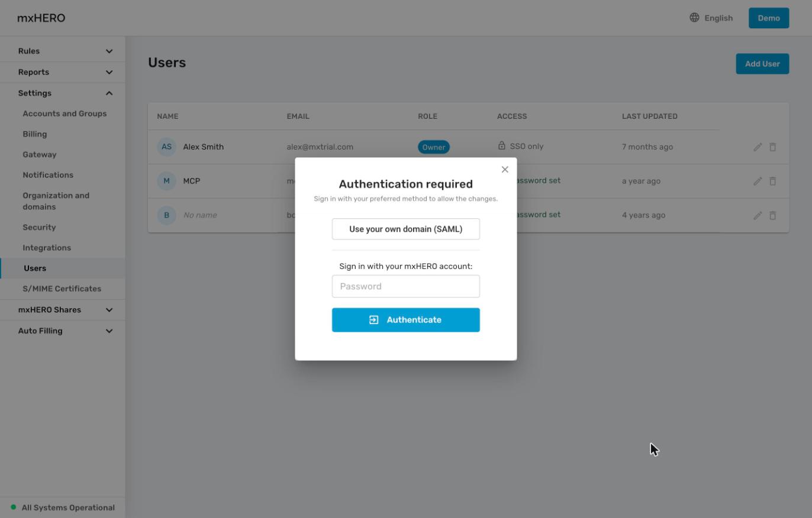Click All Systems Operational status text
The height and width of the screenshot is (518, 812).
point(68,507)
